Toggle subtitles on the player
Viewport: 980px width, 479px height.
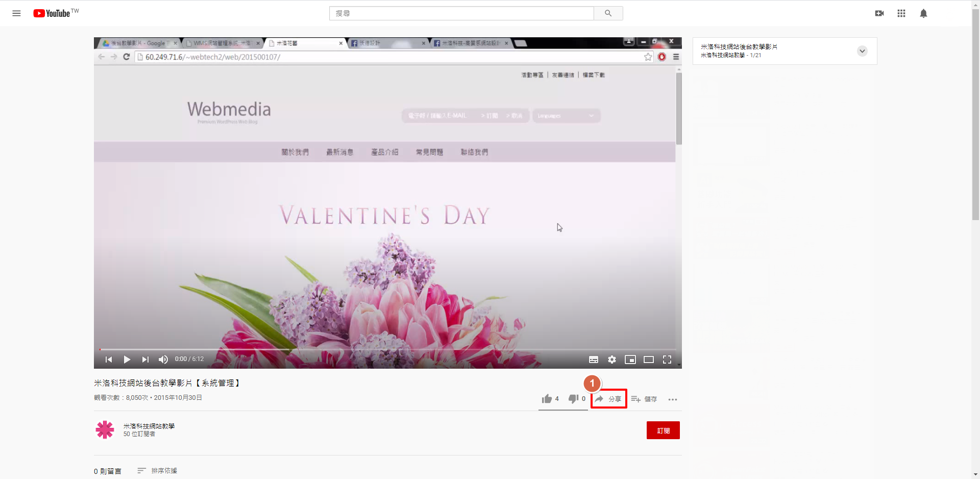point(594,360)
